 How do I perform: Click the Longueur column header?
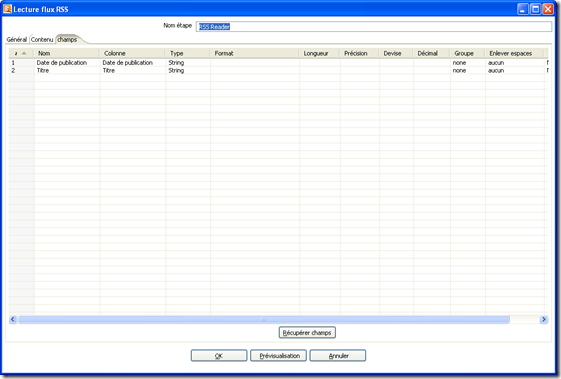click(319, 53)
